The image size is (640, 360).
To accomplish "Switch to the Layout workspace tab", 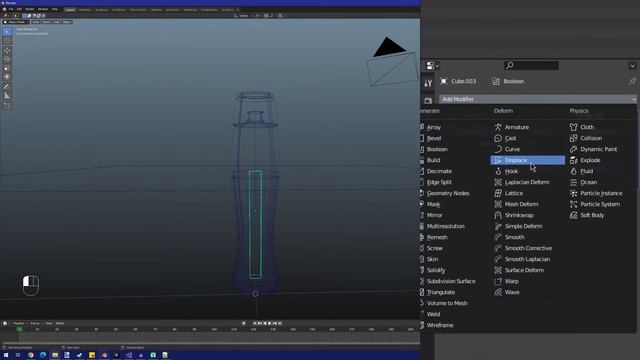I will (70, 10).
